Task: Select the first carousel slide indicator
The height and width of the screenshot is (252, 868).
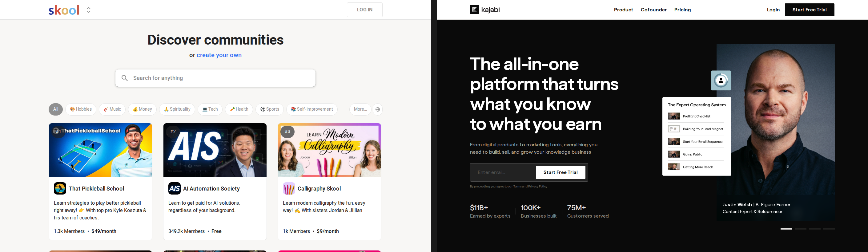Action: pos(786,229)
